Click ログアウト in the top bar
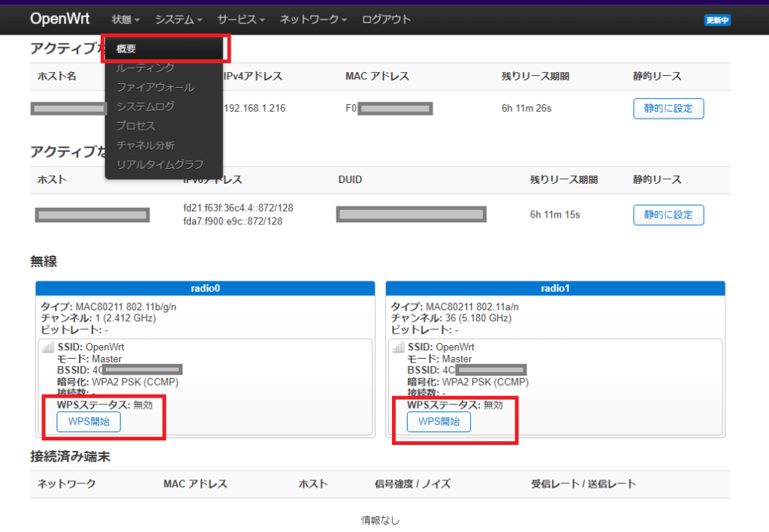769x532 pixels. point(388,20)
